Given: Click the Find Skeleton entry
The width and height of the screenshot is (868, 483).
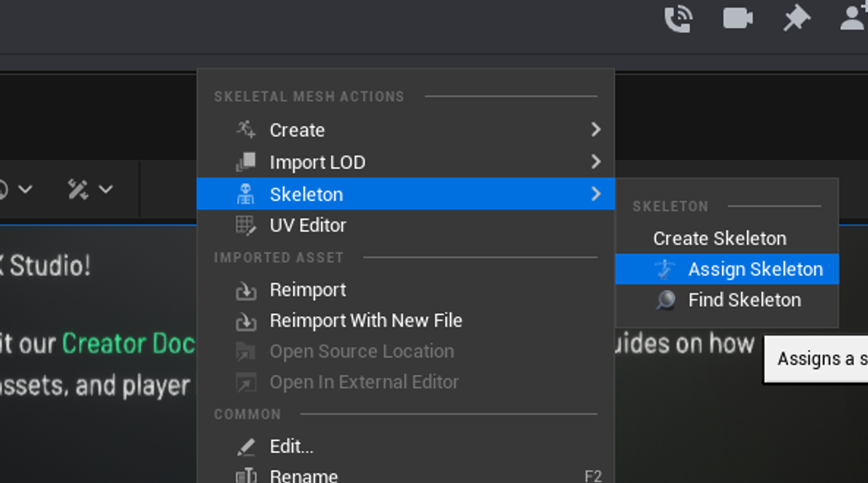Looking at the screenshot, I should 744,300.
